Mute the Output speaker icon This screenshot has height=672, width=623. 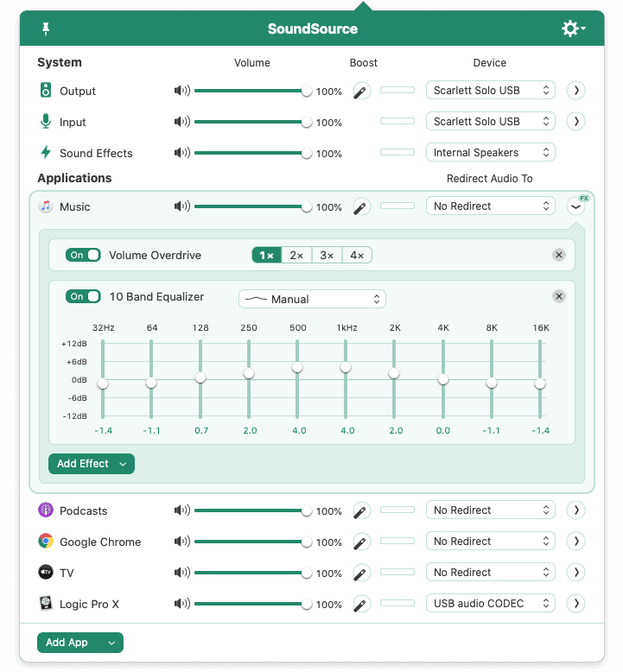click(x=181, y=91)
